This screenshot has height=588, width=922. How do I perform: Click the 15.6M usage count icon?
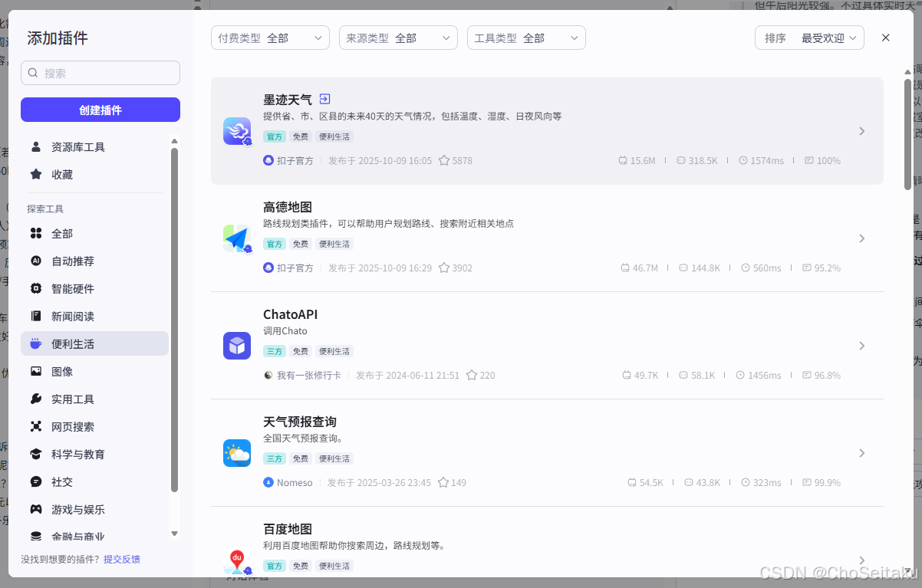point(623,161)
